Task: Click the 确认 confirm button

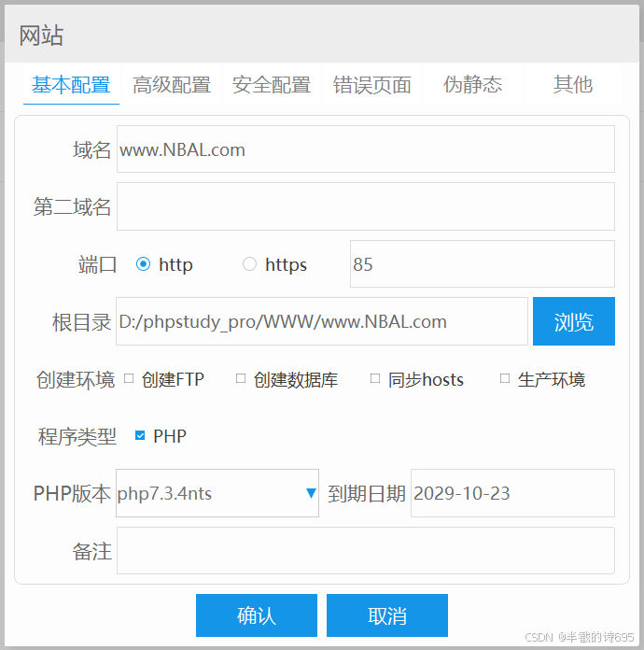Action: (x=257, y=615)
